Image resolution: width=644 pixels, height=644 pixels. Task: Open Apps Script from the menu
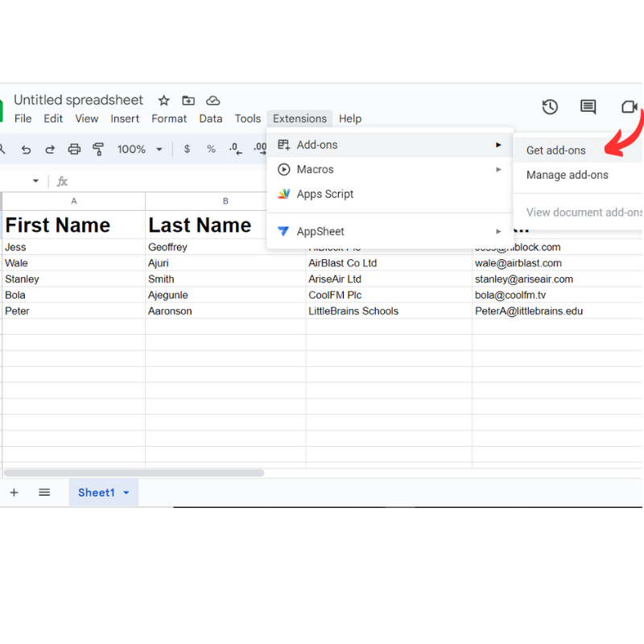(x=390, y=194)
